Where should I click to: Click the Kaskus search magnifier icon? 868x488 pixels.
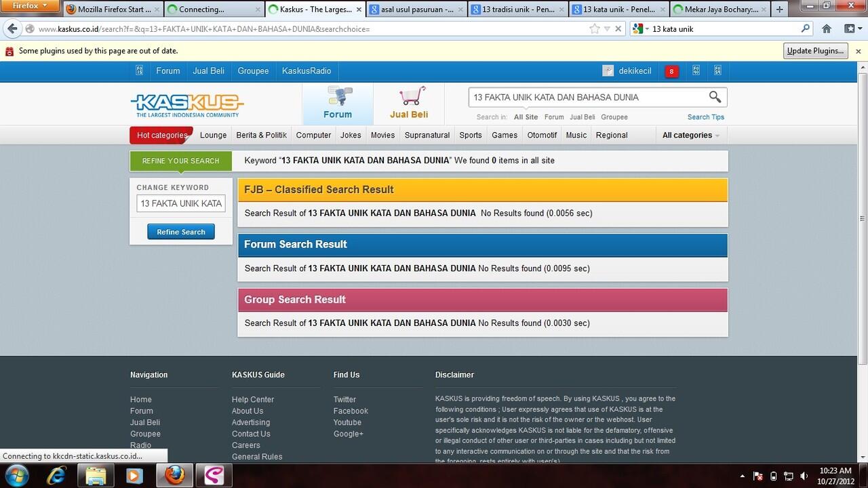click(x=715, y=97)
